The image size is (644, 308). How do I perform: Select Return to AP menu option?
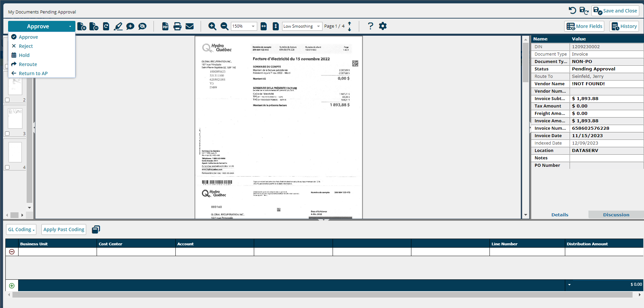point(33,73)
